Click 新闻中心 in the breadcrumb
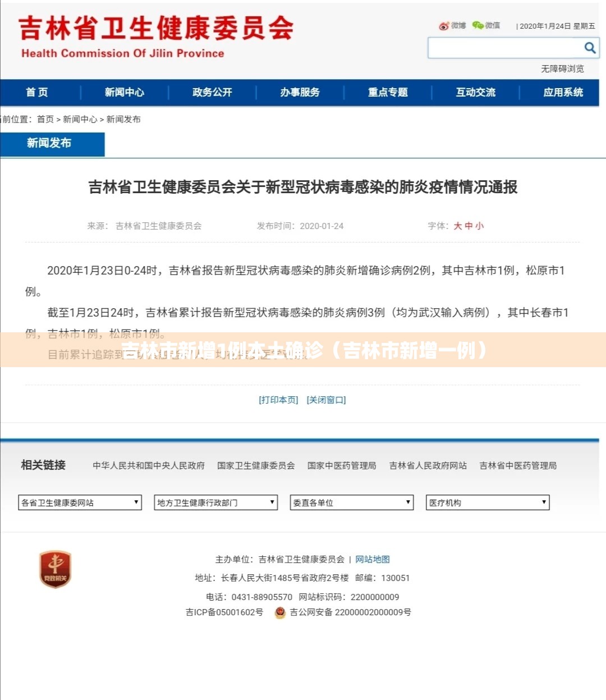Image resolution: width=606 pixels, height=700 pixels. click(80, 120)
